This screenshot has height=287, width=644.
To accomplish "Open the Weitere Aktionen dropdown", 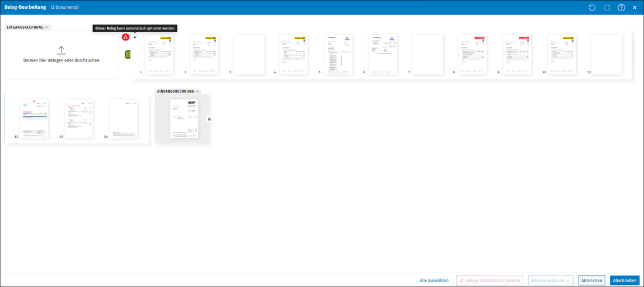I will [550, 281].
